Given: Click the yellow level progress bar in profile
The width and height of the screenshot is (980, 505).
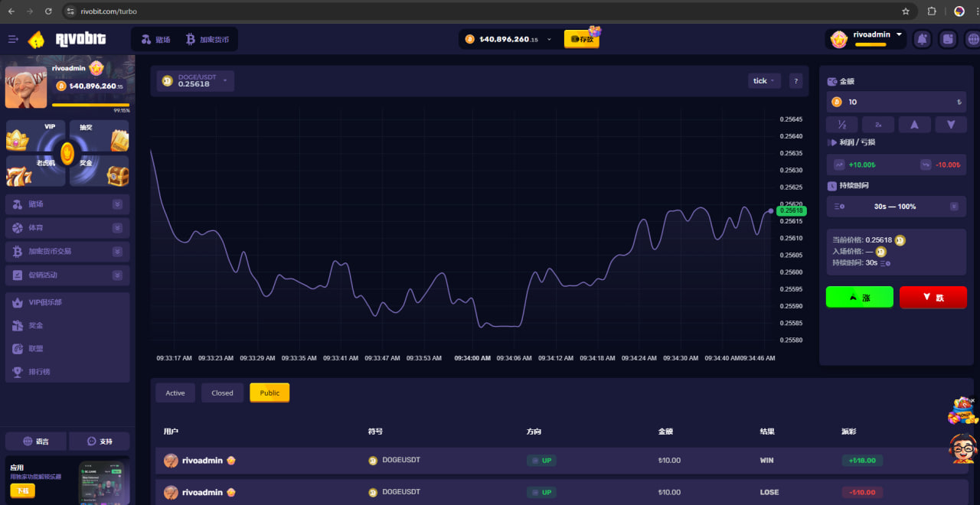Looking at the screenshot, I should coord(90,105).
